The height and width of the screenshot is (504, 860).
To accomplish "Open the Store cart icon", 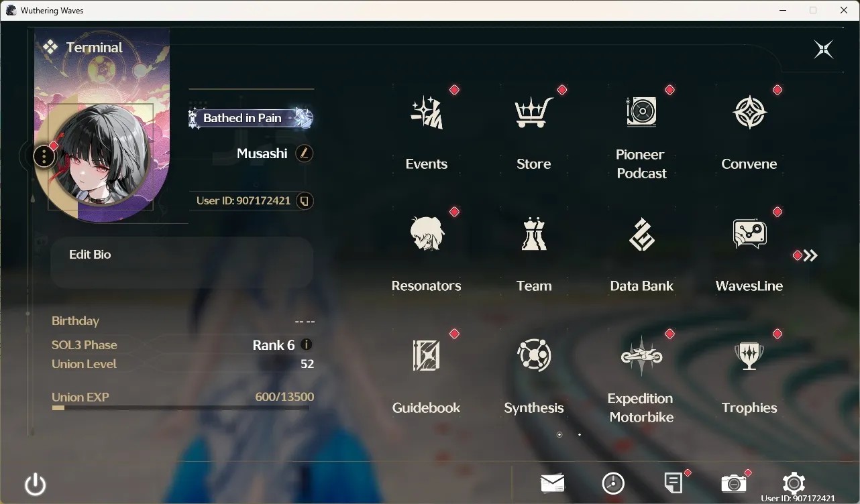I will tap(534, 113).
